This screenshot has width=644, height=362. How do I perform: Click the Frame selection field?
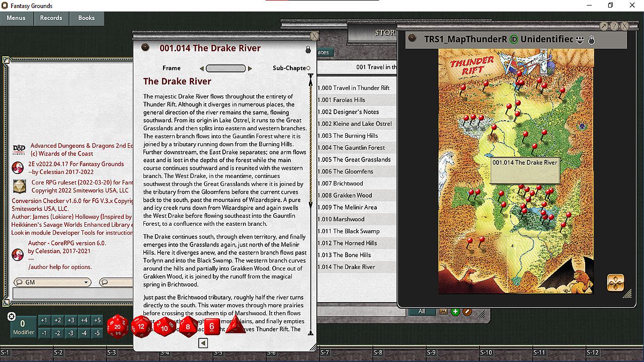226,68
